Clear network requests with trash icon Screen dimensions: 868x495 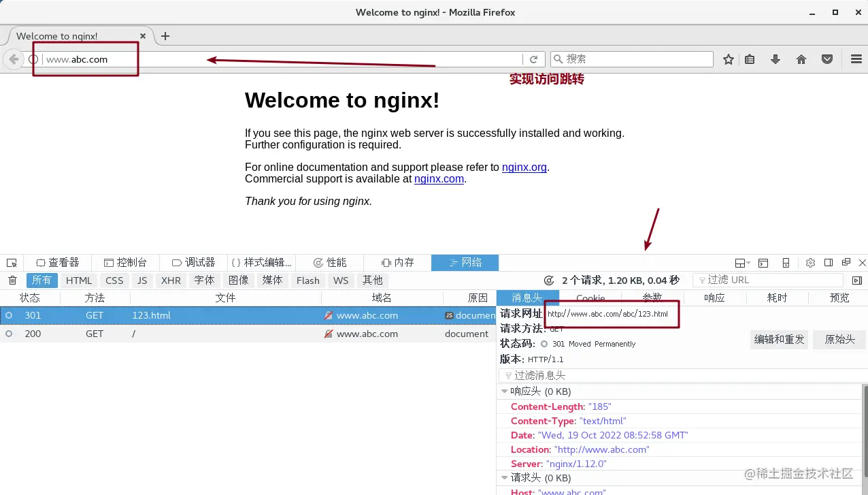tap(12, 281)
